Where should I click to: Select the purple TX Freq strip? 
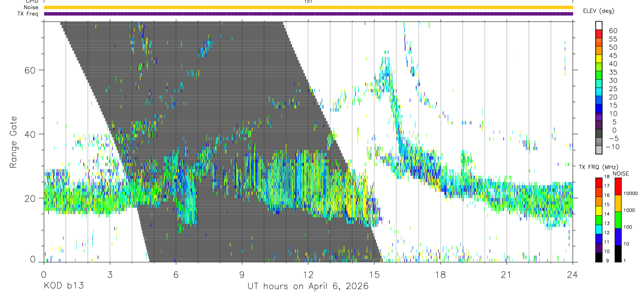point(308,14)
